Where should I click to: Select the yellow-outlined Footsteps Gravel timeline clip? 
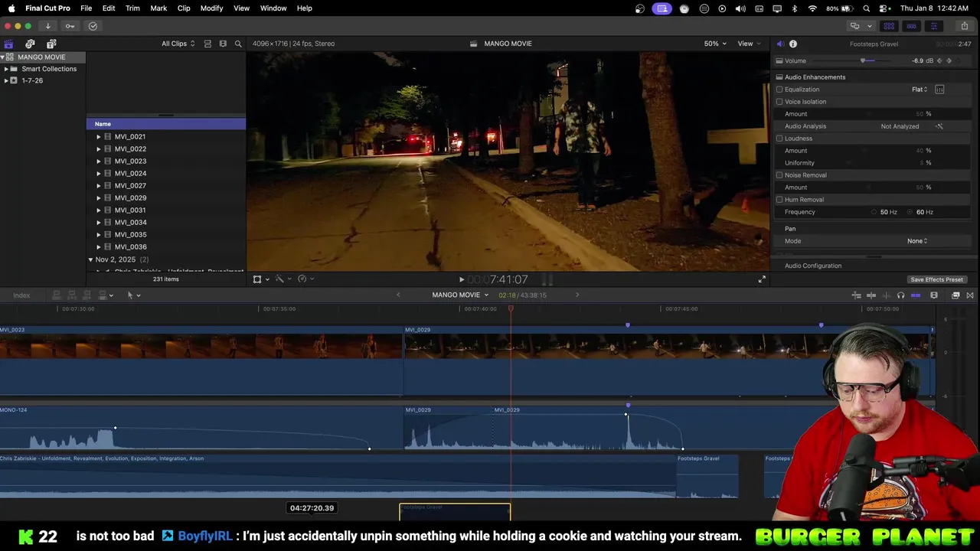point(455,512)
